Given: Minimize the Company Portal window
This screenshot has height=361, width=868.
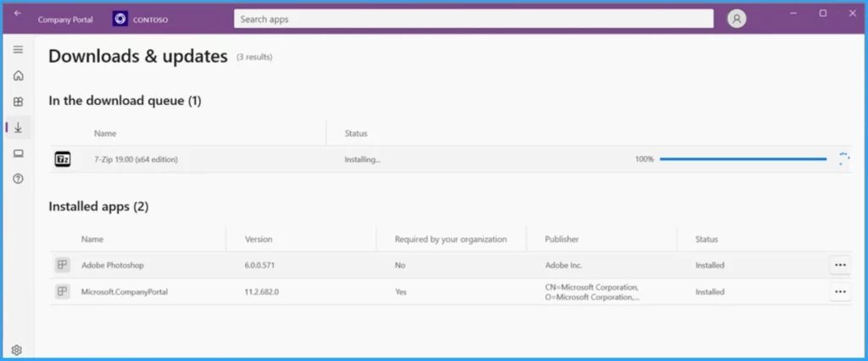Looking at the screenshot, I should tap(793, 14).
